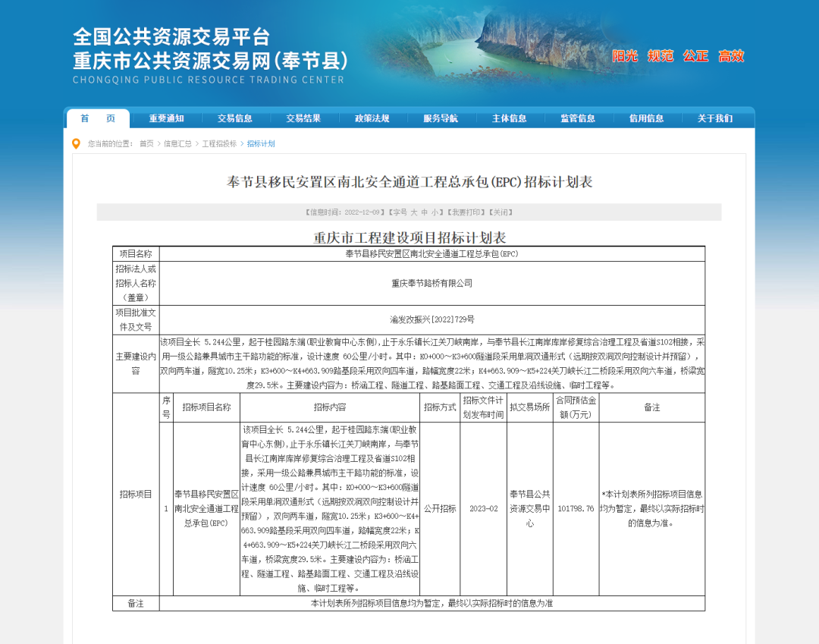The width and height of the screenshot is (819, 644).
Task: Set font size to 小
Action: pyautogui.click(x=435, y=212)
